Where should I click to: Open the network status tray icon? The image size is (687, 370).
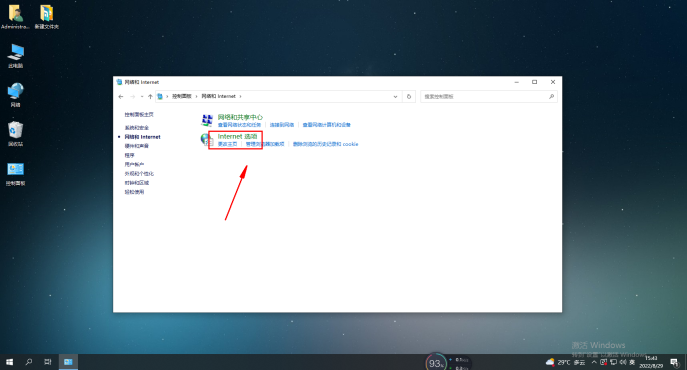click(613, 363)
